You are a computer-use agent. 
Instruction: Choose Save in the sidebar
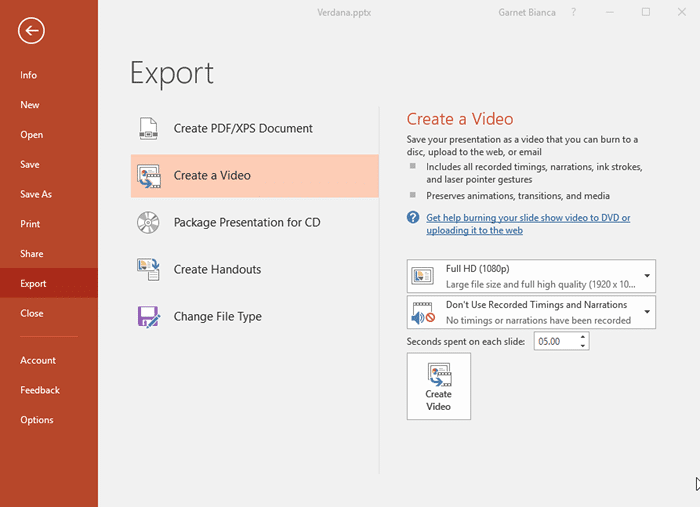29,165
